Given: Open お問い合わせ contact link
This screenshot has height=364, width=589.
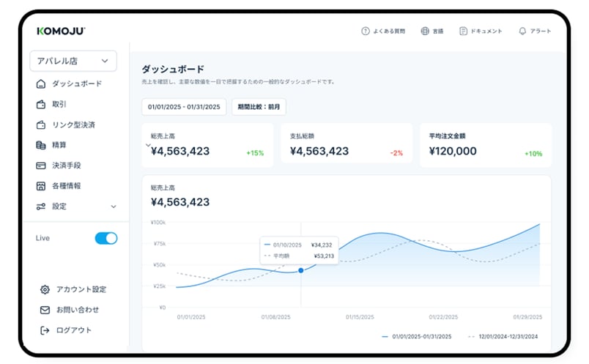Looking at the screenshot, I should (78, 310).
